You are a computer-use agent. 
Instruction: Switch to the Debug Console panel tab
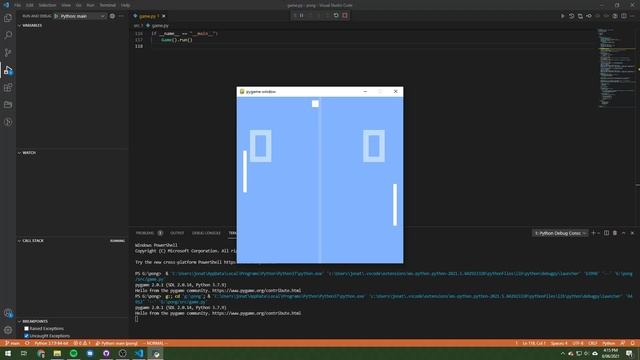pyautogui.click(x=206, y=233)
